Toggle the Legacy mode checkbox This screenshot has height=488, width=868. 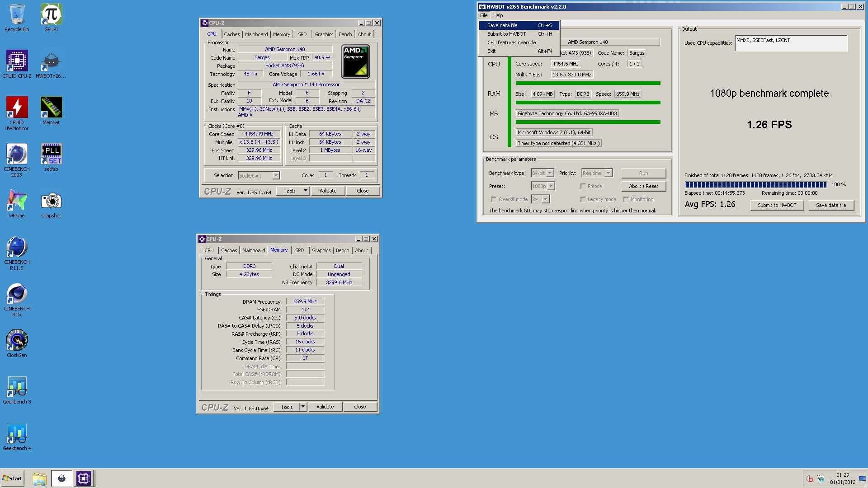coord(583,199)
